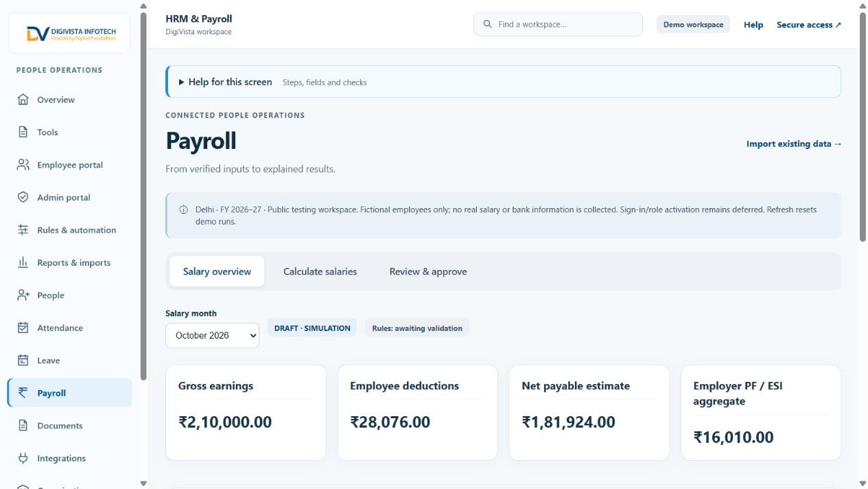This screenshot has width=868, height=489.
Task: Click the Reports & imports chart icon
Action: pos(23,262)
